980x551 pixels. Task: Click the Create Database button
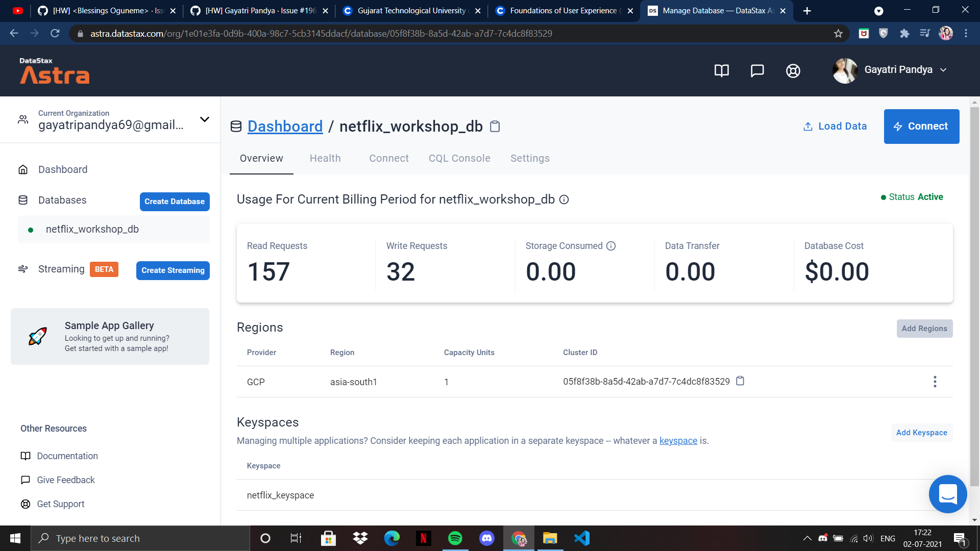click(x=174, y=202)
